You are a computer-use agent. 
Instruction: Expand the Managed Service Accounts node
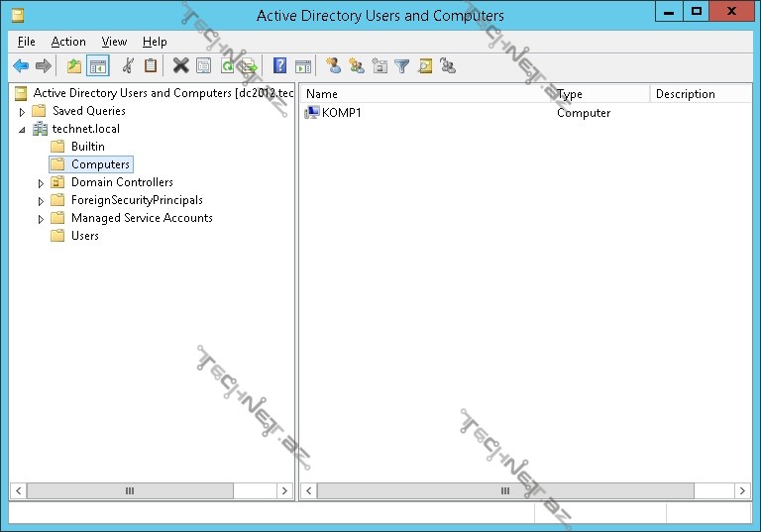42,219
